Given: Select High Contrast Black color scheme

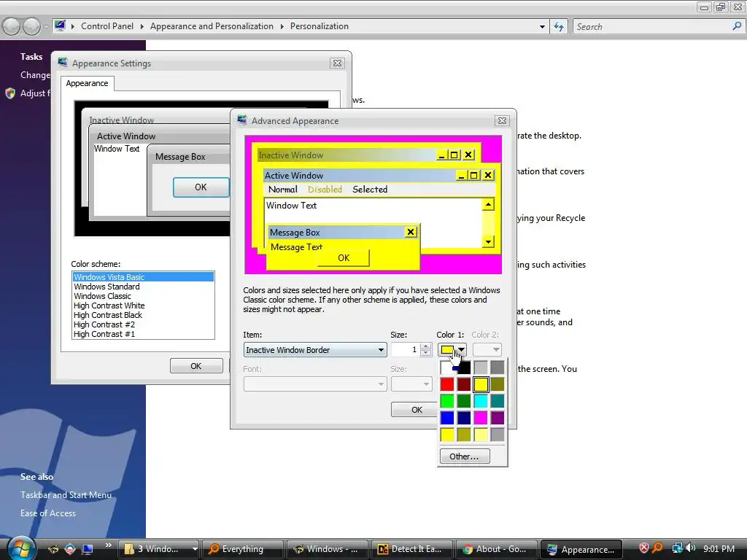Looking at the screenshot, I should click(x=143, y=315).
